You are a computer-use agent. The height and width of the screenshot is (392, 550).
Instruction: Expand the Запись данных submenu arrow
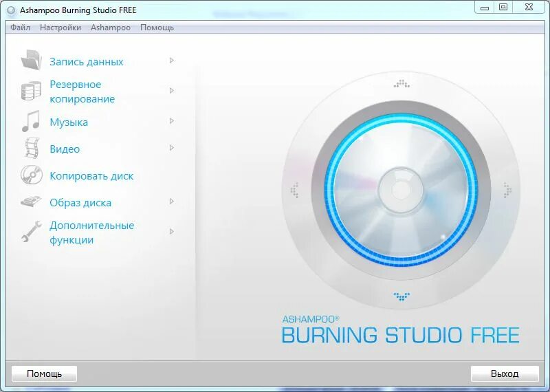171,61
